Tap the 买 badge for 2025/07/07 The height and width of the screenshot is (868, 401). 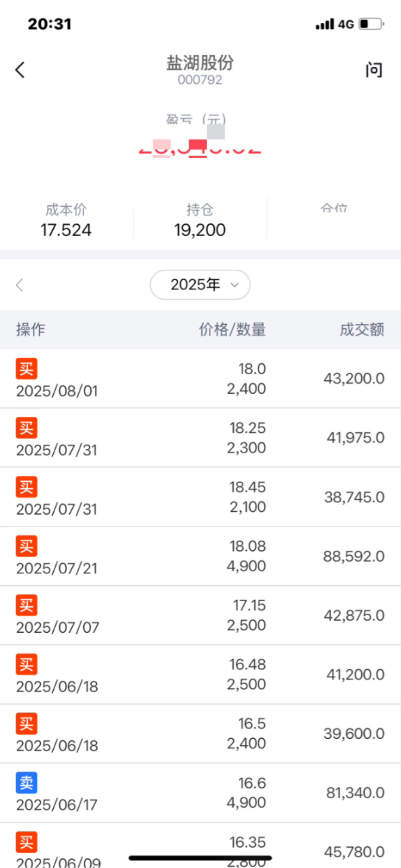[27, 605]
